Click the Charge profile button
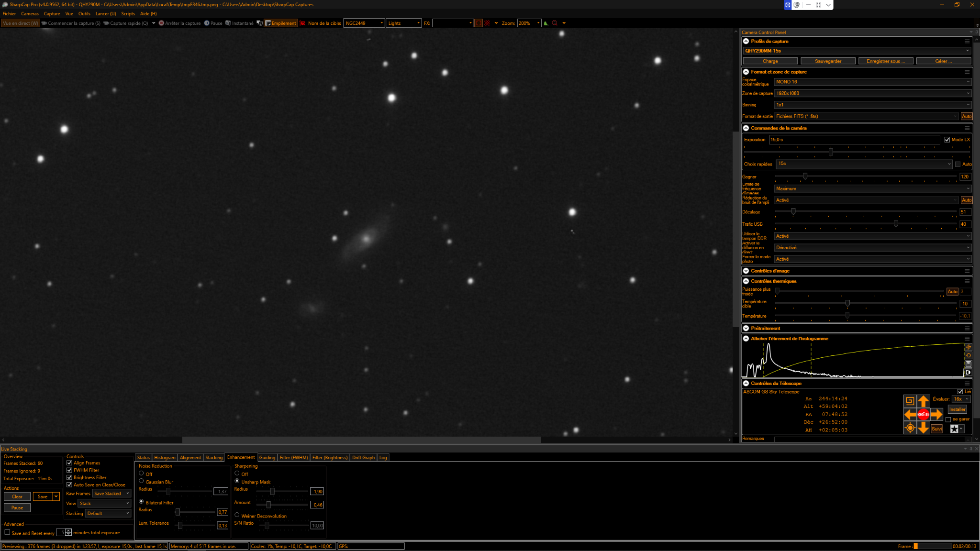Image resolution: width=980 pixels, height=551 pixels. tap(770, 61)
